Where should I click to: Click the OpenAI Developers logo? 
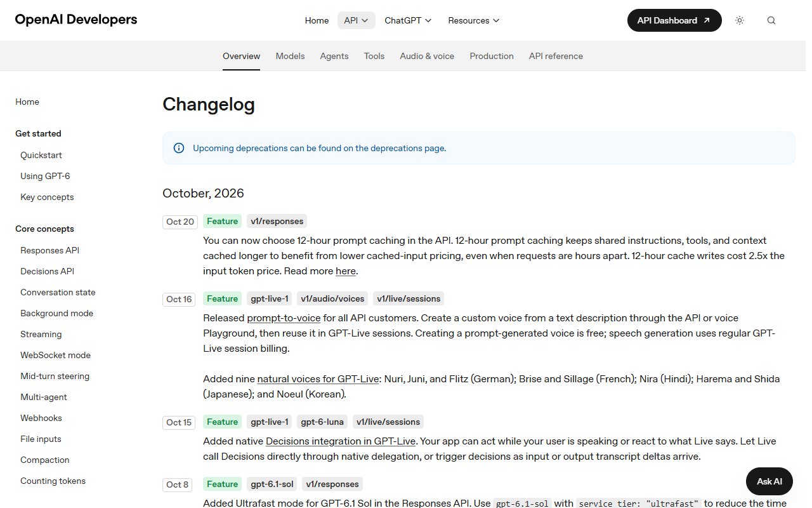coord(76,20)
